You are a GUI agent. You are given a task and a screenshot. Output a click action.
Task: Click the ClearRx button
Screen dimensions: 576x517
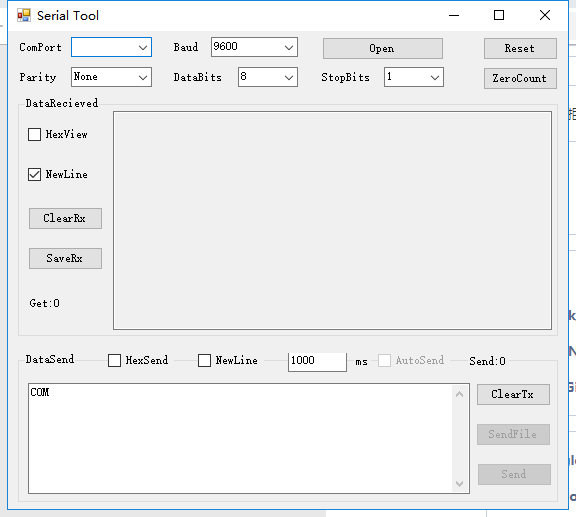(65, 219)
